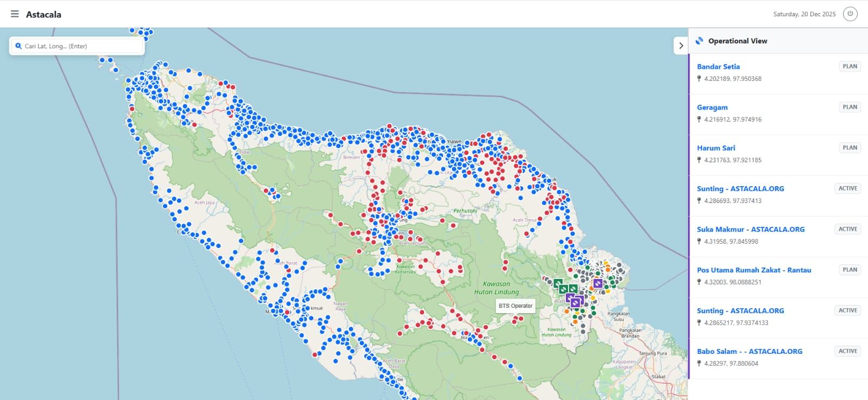Open Pos Utama Rumah Zakat - Rantau

point(754,270)
